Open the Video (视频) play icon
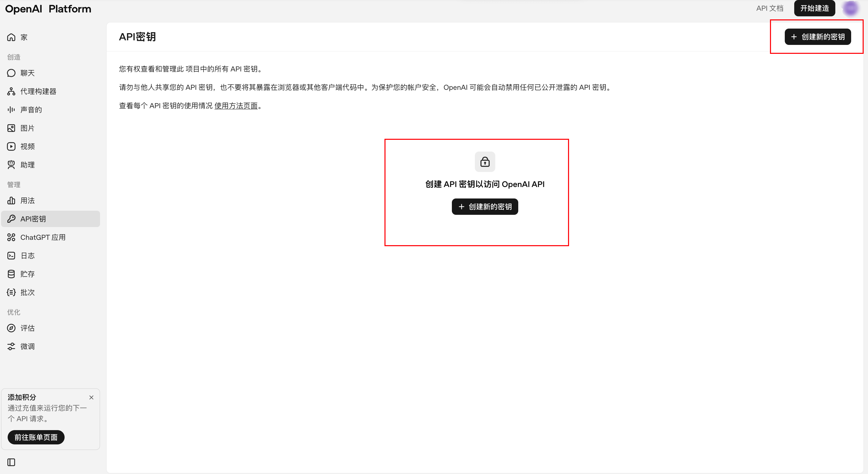This screenshot has height=474, width=868. pyautogui.click(x=11, y=146)
